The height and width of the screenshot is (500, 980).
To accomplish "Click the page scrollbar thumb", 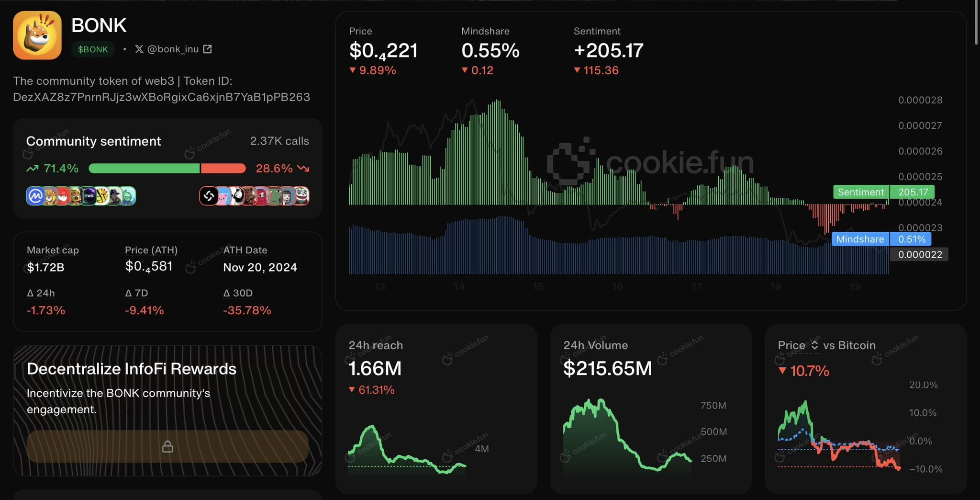I will (977, 23).
